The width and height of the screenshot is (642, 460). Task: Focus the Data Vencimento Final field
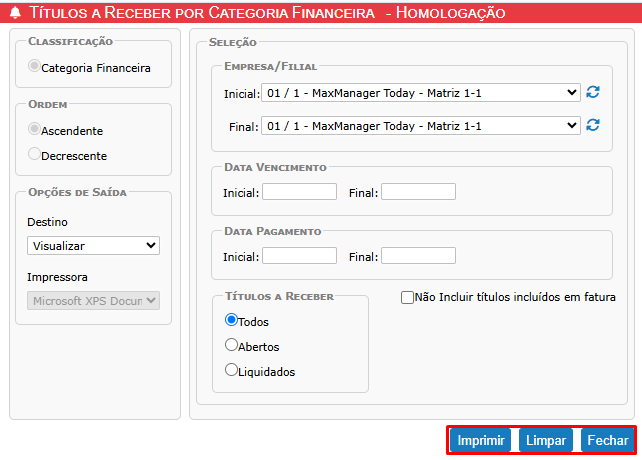(418, 192)
